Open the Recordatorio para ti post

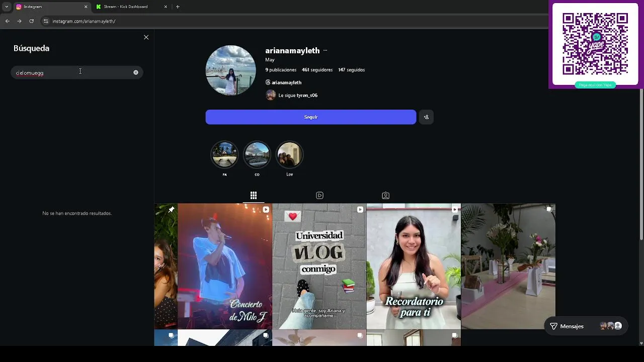tap(414, 266)
